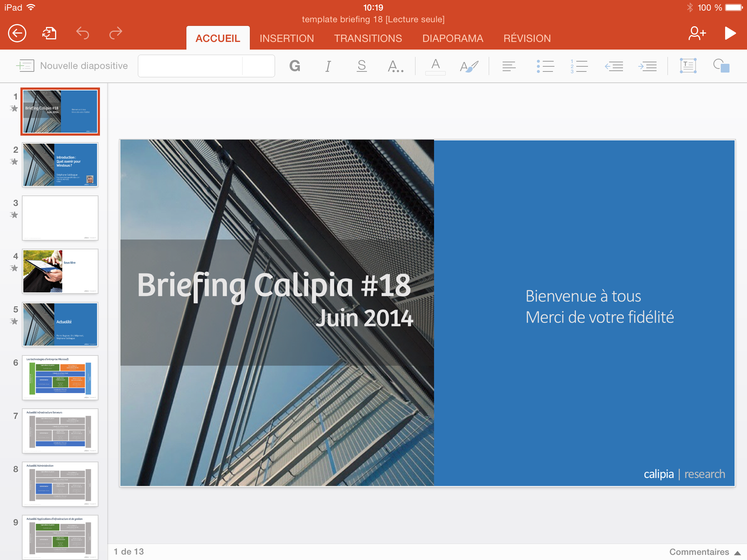Undo the last action

[83, 33]
